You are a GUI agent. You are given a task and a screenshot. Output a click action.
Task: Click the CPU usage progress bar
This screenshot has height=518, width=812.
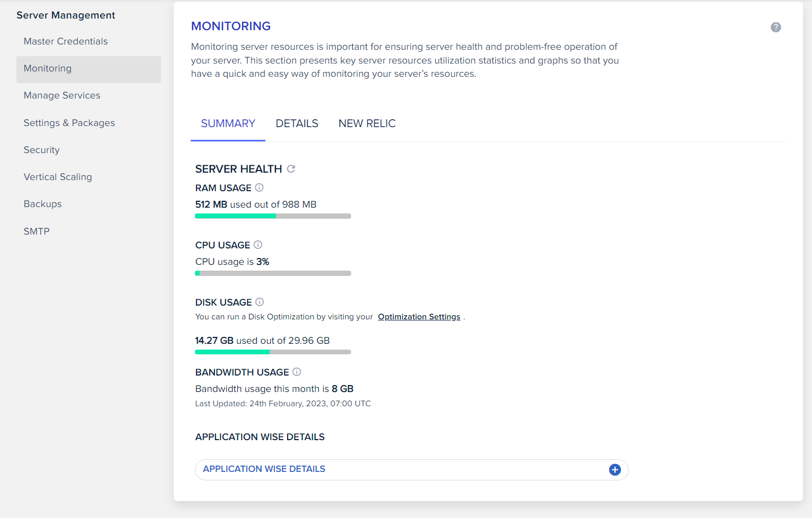tap(273, 273)
